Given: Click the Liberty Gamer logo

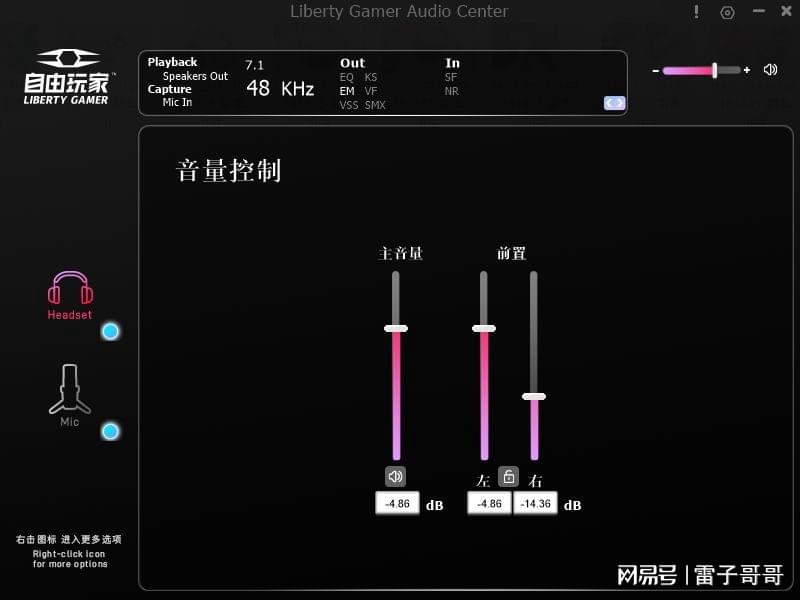Looking at the screenshot, I should (x=68, y=77).
